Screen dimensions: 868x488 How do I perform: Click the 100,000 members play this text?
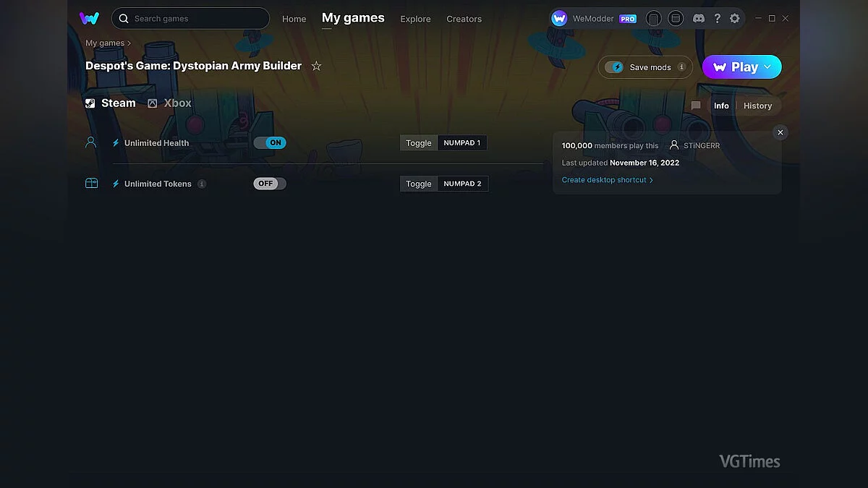(610, 145)
